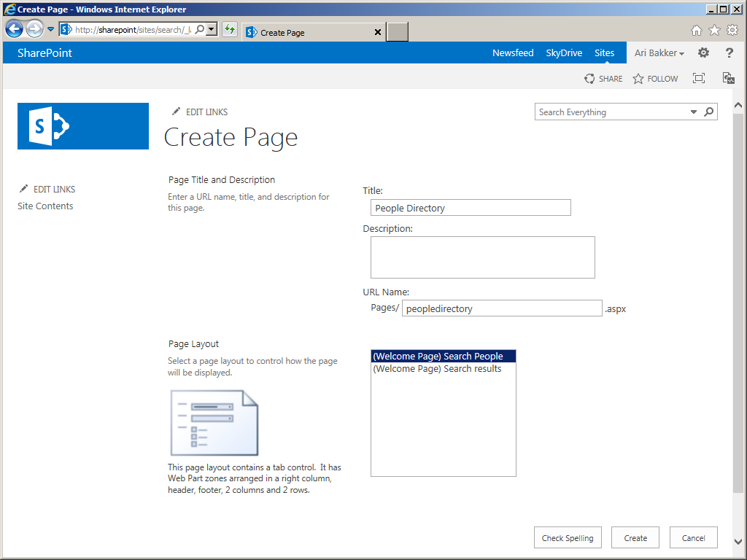Expand the Ari Bakker user menu

point(659,52)
